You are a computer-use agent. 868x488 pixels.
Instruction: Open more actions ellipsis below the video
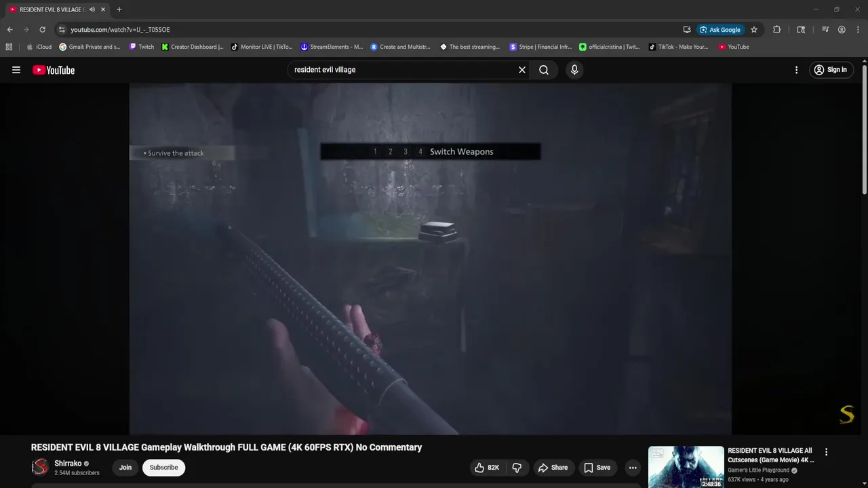coord(633,468)
